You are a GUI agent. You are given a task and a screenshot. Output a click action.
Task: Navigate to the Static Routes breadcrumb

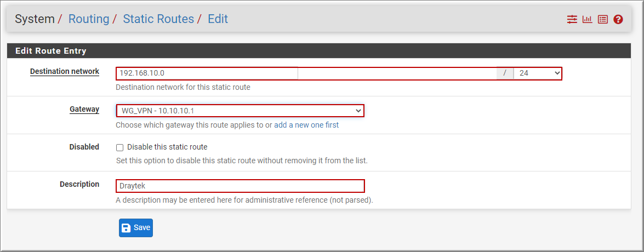pos(158,19)
